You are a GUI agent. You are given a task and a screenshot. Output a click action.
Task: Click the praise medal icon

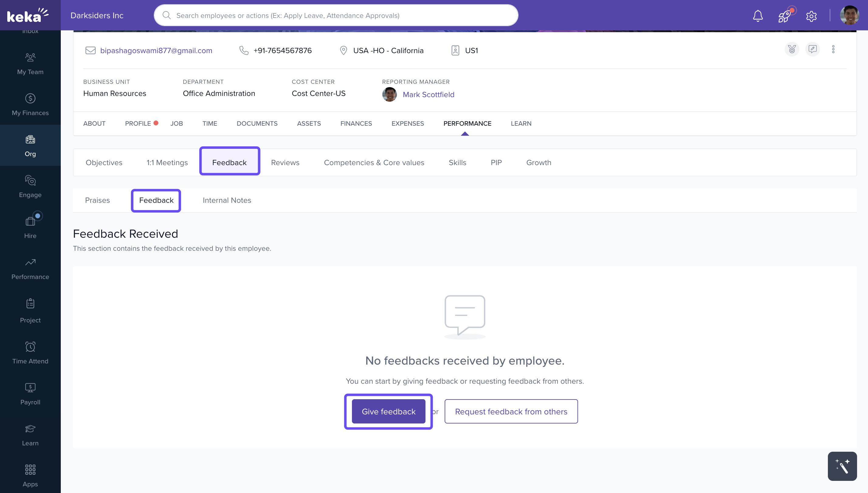[x=792, y=49]
